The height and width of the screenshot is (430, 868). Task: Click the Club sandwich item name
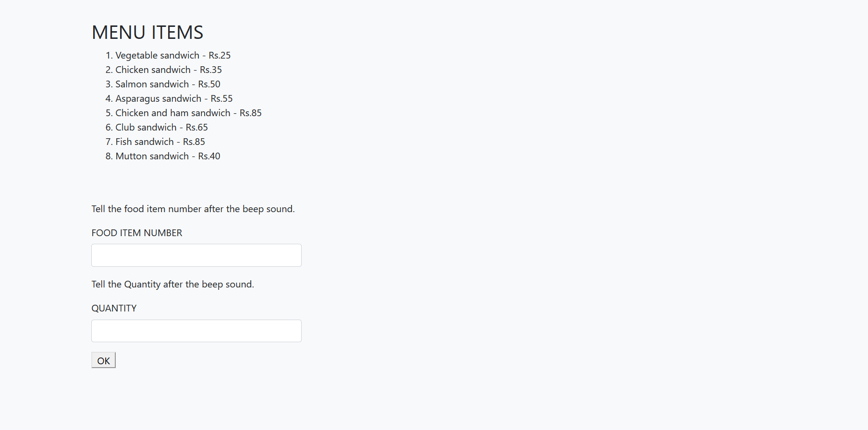pyautogui.click(x=146, y=128)
